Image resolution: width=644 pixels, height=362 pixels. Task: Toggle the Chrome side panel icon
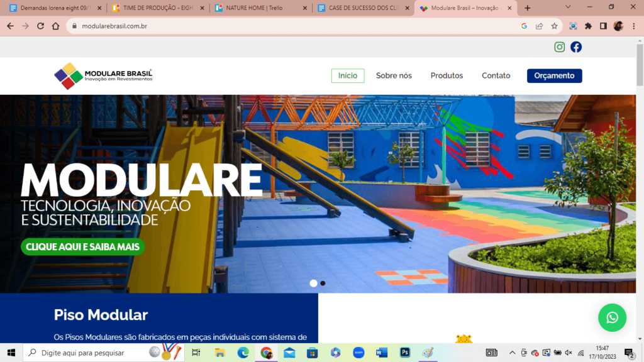click(x=603, y=26)
